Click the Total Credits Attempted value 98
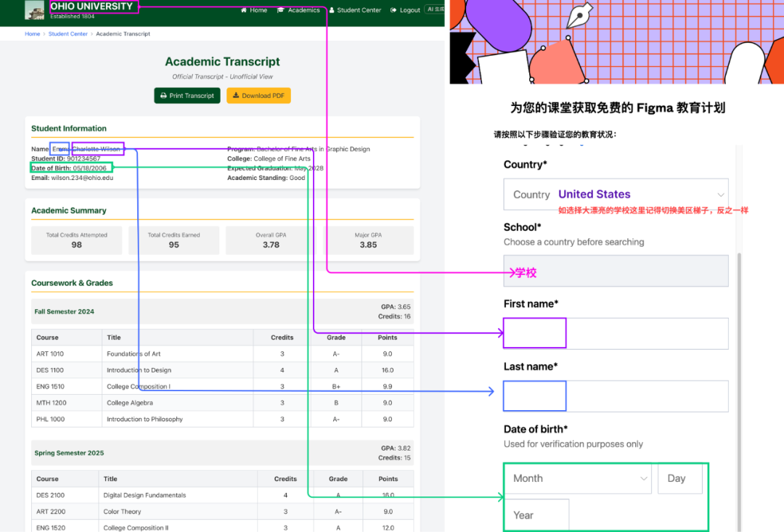Screen dimensions: 784x532 76,245
